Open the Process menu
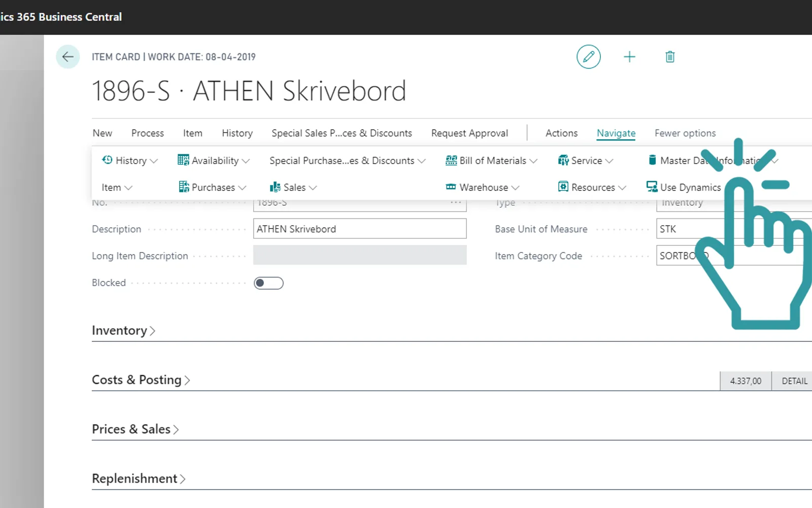 point(148,133)
